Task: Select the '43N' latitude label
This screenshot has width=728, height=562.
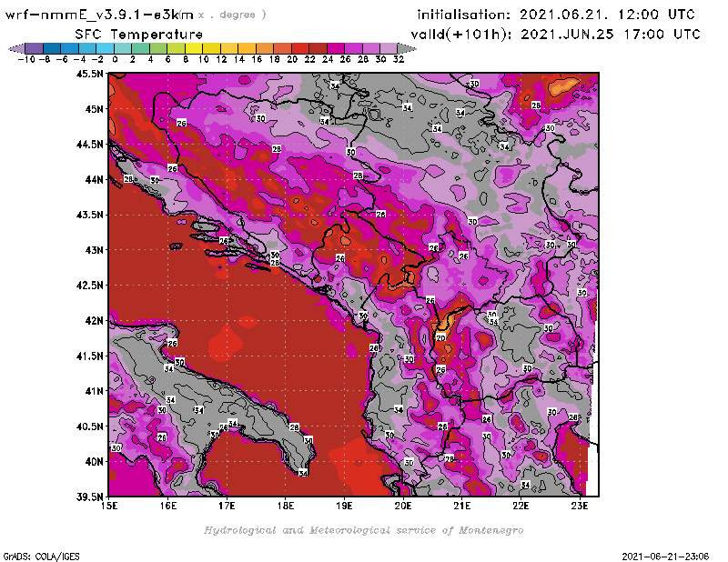Action: (x=95, y=250)
